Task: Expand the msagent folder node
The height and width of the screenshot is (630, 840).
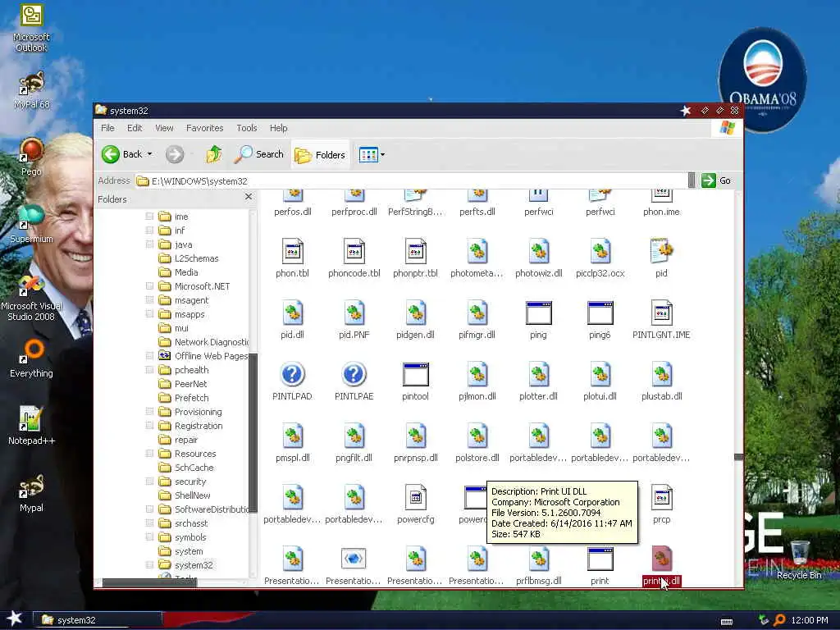Action: click(149, 300)
